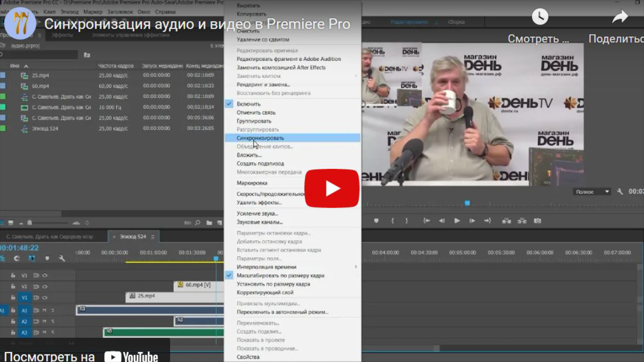Go to In point in Program monitor
Screen dimensions: 644x362
coord(427,221)
